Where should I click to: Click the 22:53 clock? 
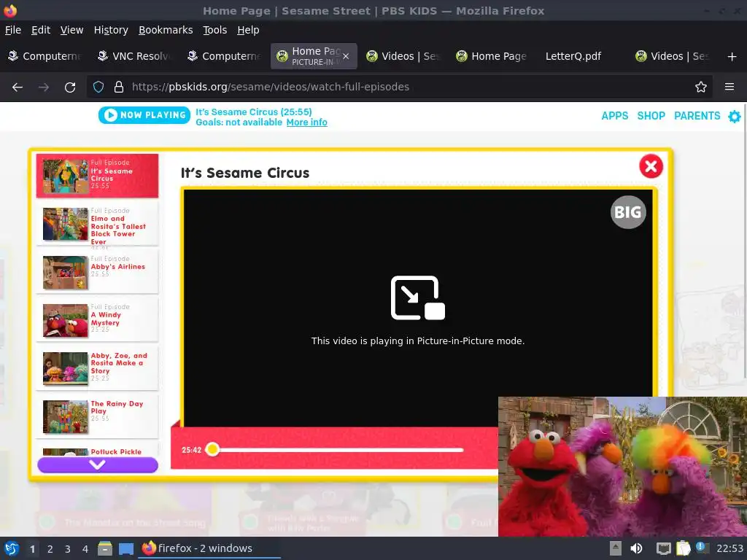pos(729,548)
